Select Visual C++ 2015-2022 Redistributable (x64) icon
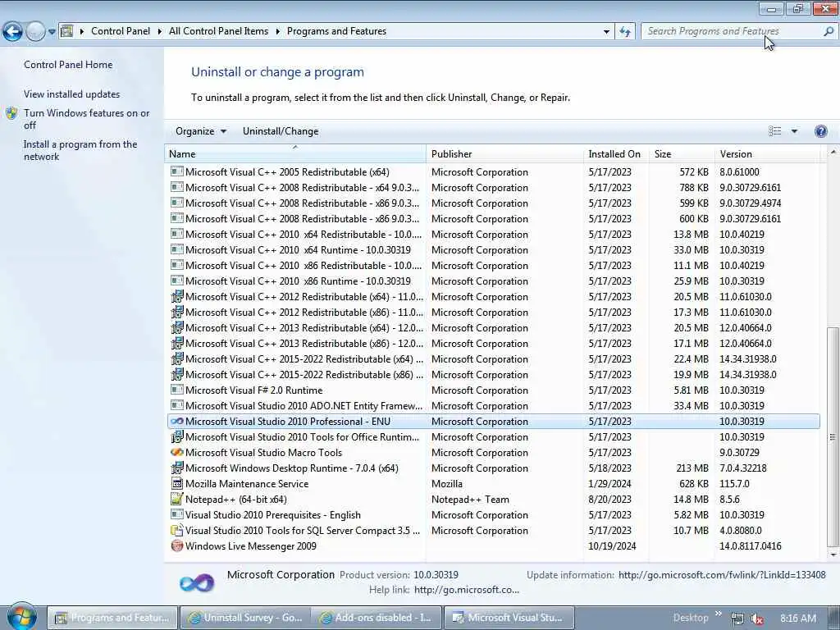 pos(177,358)
